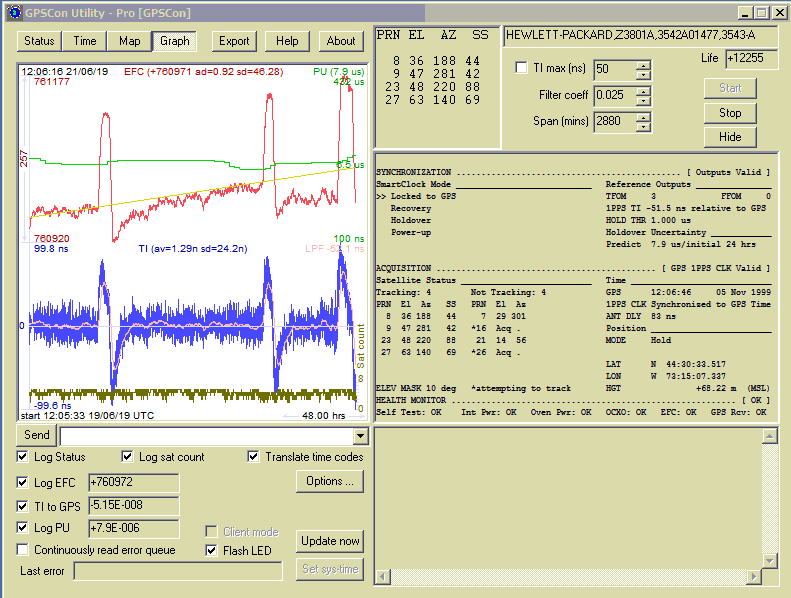Toggle the Translate time codes checkbox
Screen dimensions: 791x598
pyautogui.click(x=254, y=457)
